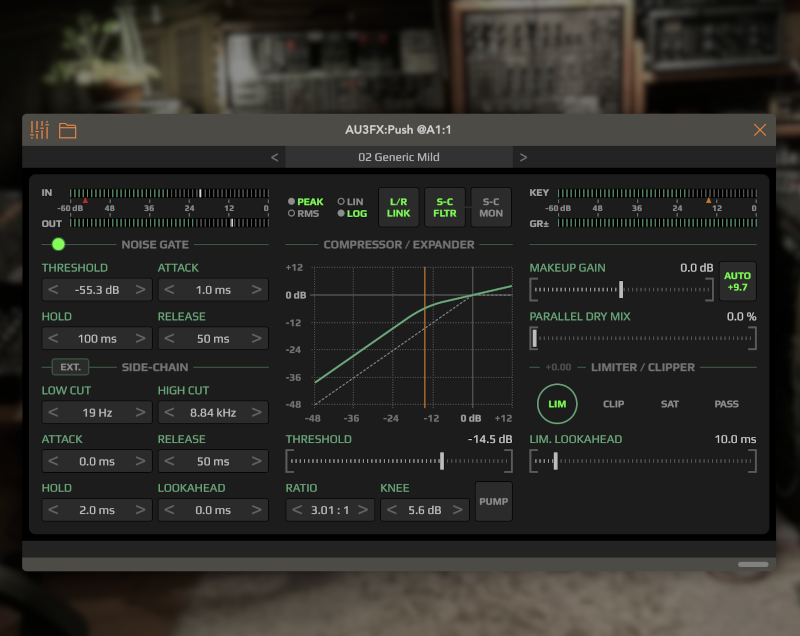Decrease noise gate release 50 ms
Screen dimensions: 800x636
coord(169,338)
